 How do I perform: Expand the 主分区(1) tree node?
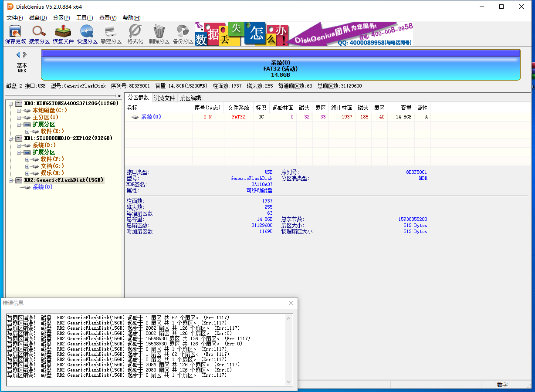pyautogui.click(x=19, y=117)
